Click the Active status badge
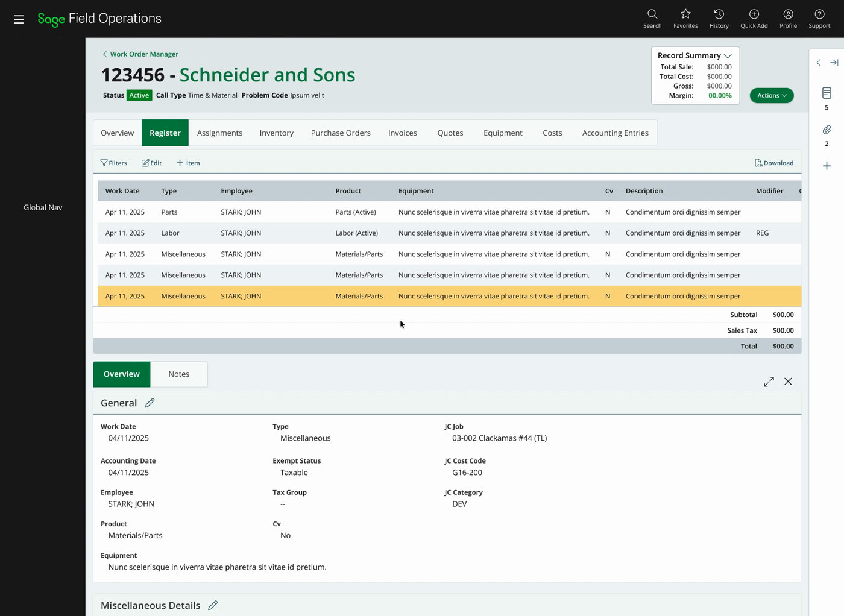 coord(139,95)
